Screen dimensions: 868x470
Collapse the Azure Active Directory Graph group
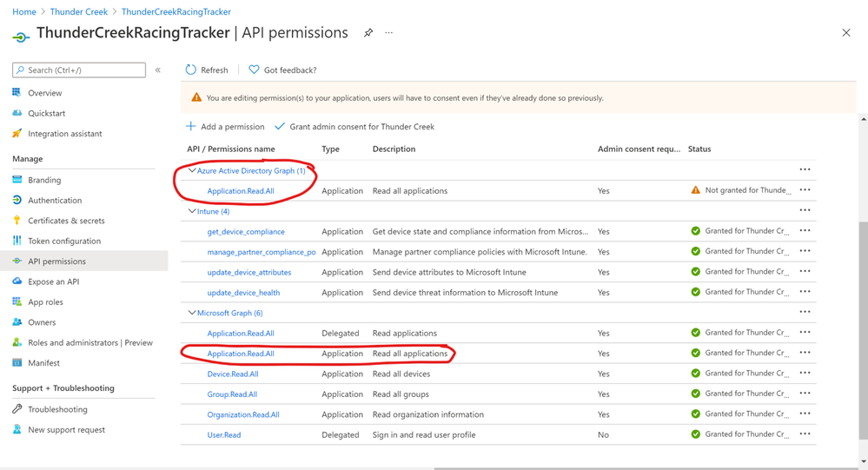(x=192, y=171)
